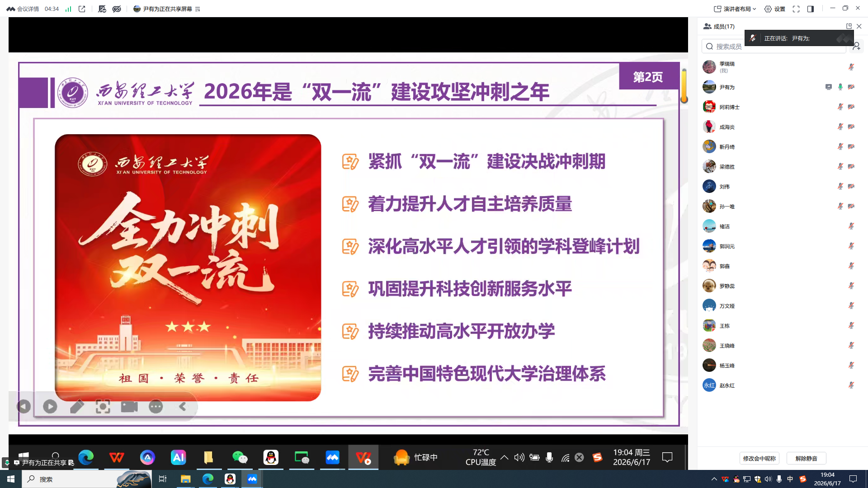Open the Windows notification center
This screenshot has height=488, width=868.
coord(853,479)
